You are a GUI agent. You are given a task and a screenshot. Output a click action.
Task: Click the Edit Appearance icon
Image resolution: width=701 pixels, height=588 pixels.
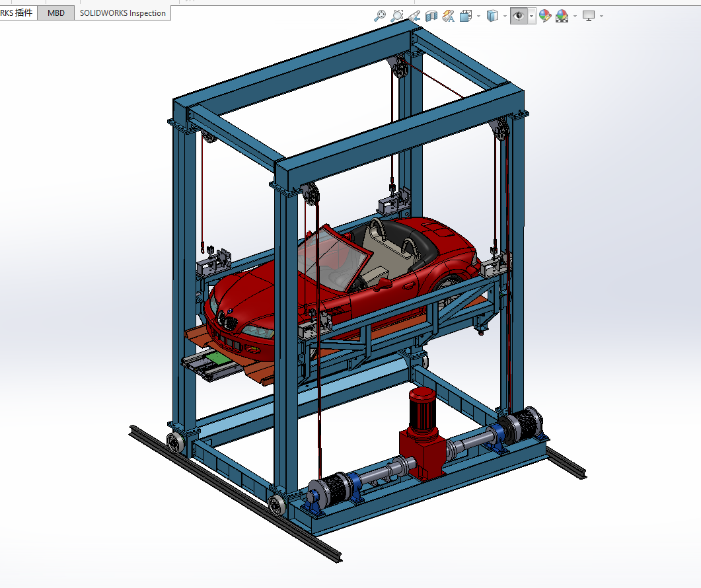[x=545, y=16]
